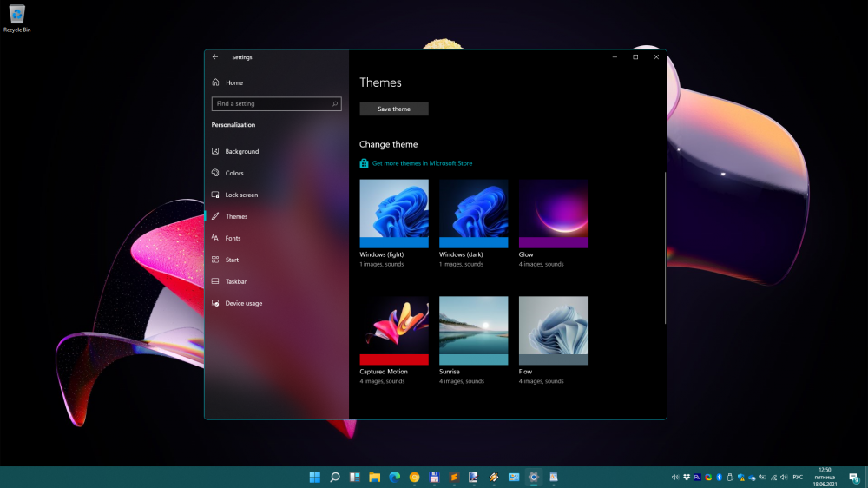This screenshot has width=868, height=488.
Task: Select the Sunrise theme
Action: (474, 330)
